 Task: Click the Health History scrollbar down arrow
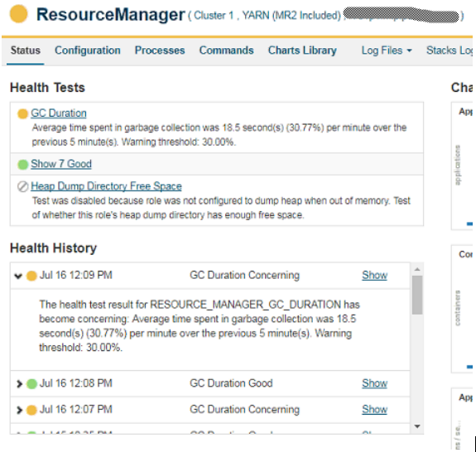point(417,426)
